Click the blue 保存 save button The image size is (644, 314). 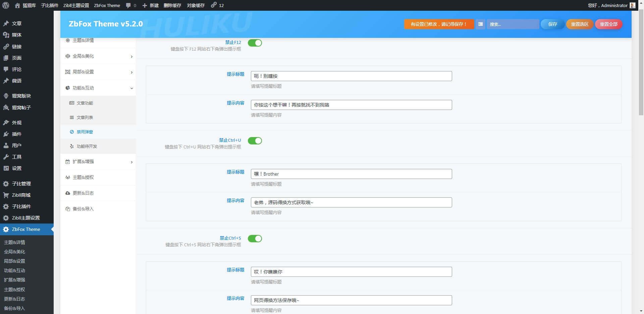[552, 24]
